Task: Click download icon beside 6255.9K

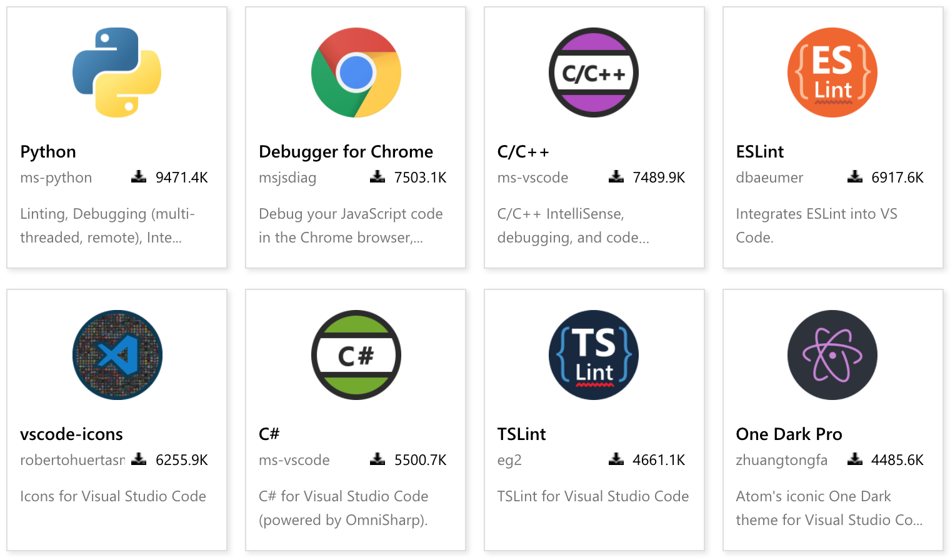Action: click(x=139, y=459)
